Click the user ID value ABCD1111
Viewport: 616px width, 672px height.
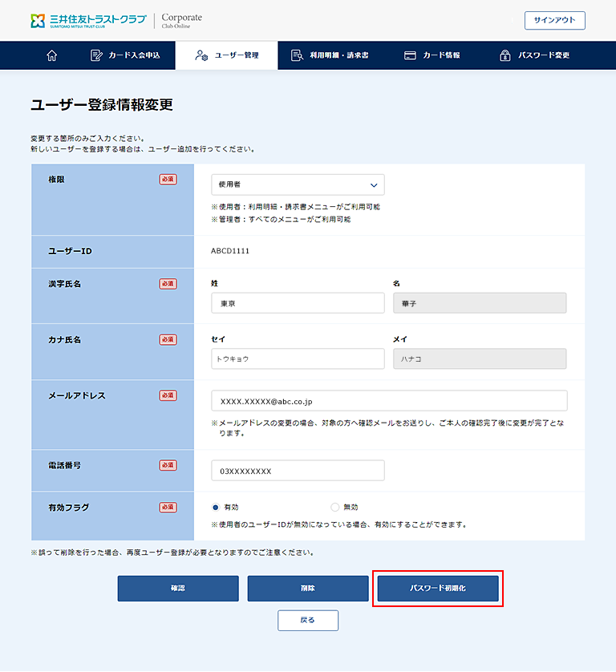(229, 251)
